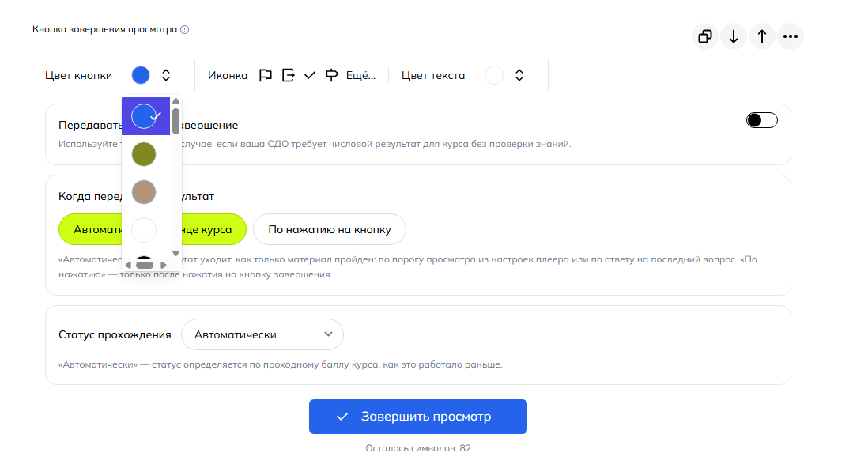Open the three-dots more options menu
The image size is (868, 468).
pyautogui.click(x=791, y=36)
